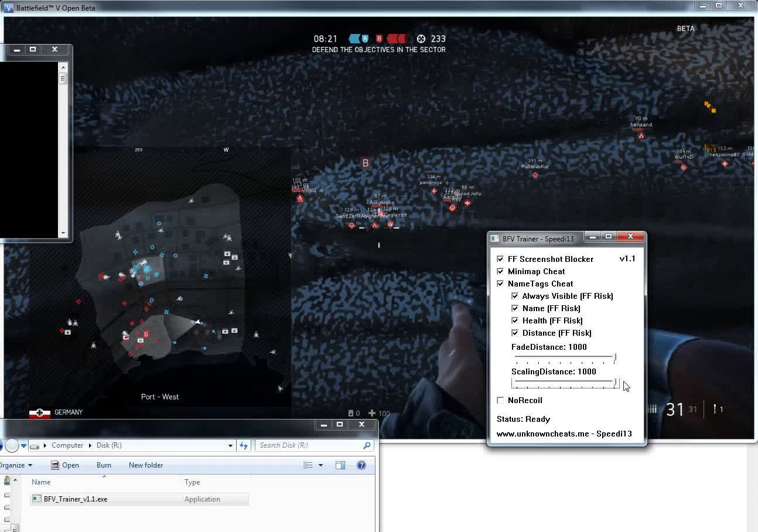Click the BFV_Trainer_v1.1.exe file icon

[37, 499]
